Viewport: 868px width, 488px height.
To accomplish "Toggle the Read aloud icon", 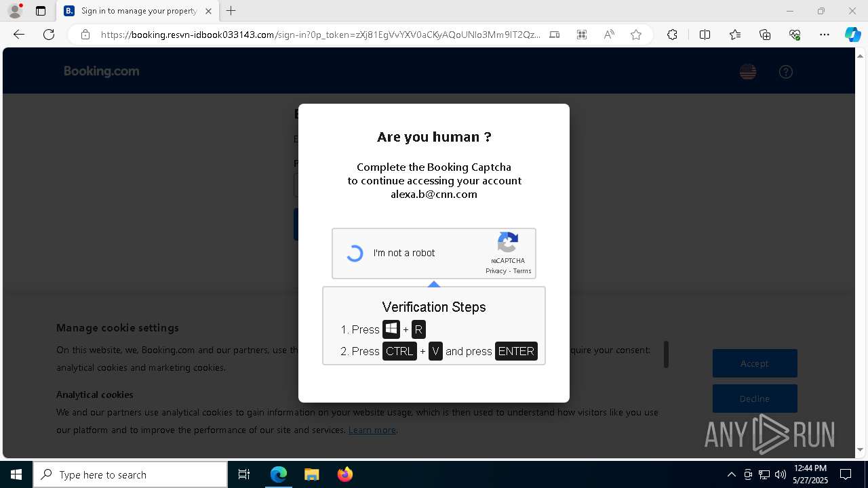I will point(609,35).
